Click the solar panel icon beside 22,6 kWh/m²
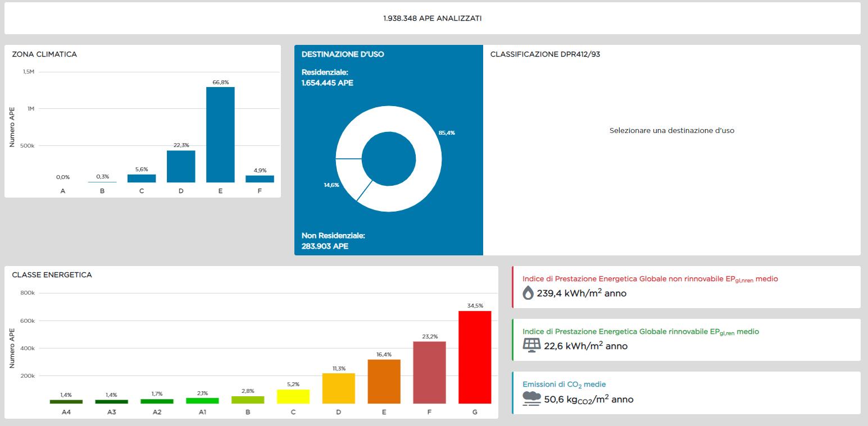This screenshot has width=868, height=426. pyautogui.click(x=531, y=345)
